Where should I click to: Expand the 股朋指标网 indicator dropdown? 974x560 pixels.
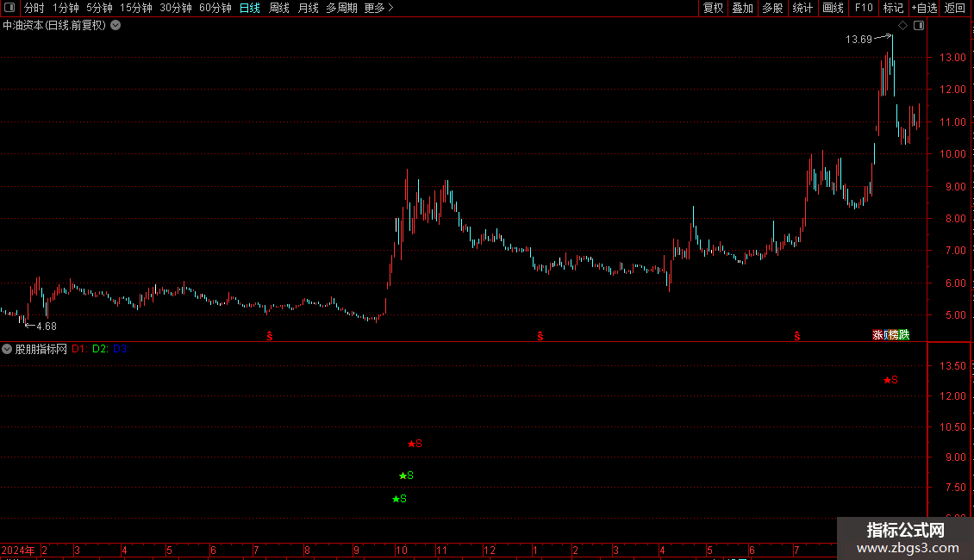(x=7, y=349)
